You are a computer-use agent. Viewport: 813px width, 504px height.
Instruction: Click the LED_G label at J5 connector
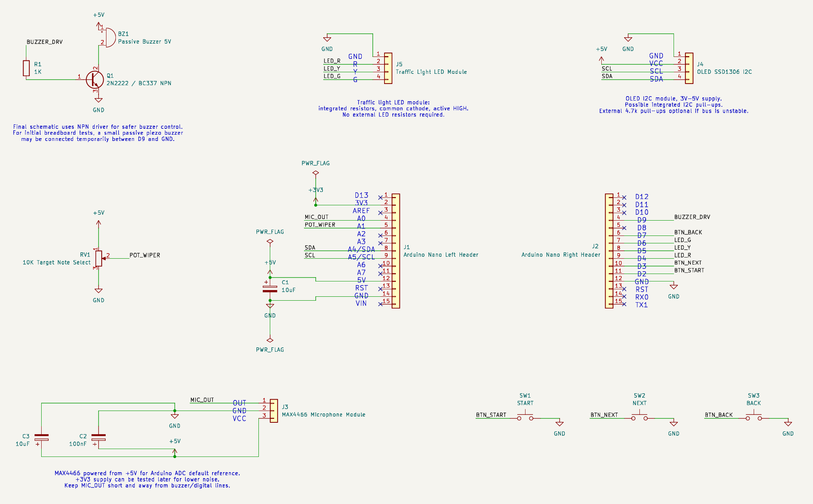pos(332,76)
